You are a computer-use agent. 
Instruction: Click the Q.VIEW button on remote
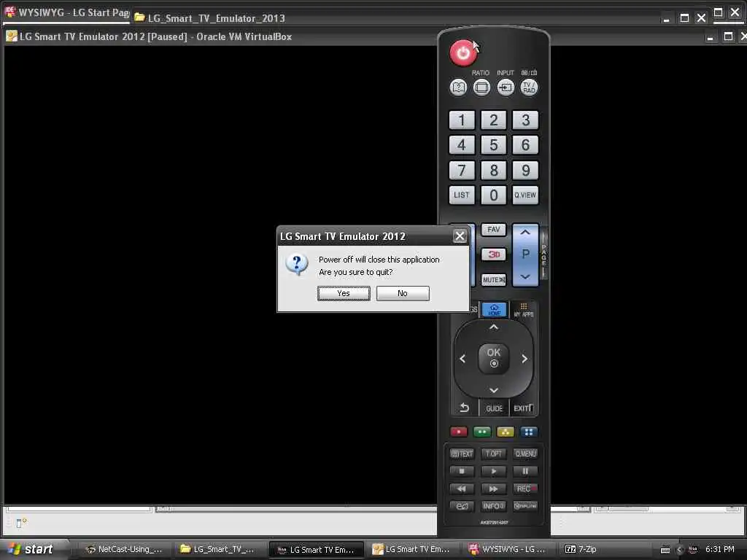tap(525, 195)
